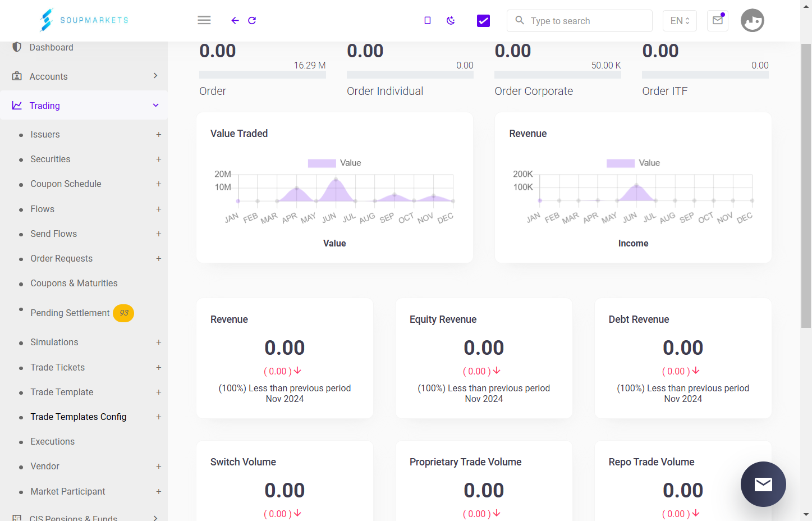Click the Debt Revenue down arrow
Image resolution: width=812 pixels, height=521 pixels.
(x=696, y=371)
